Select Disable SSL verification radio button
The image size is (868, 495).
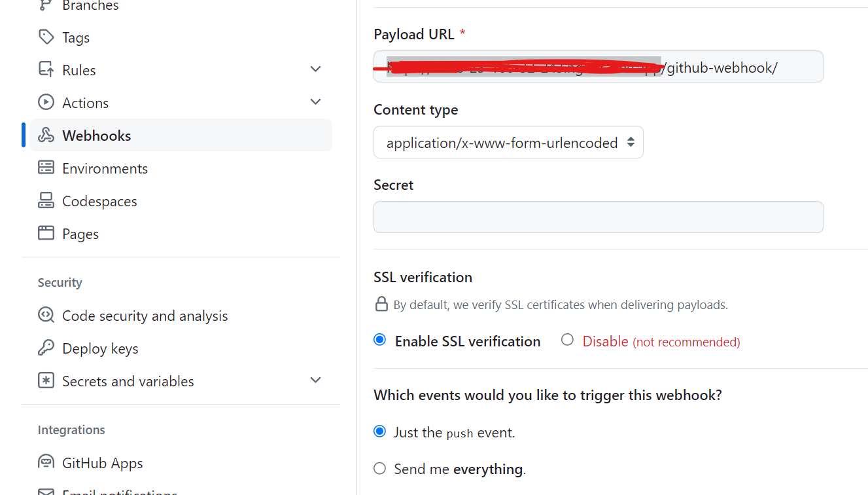(567, 340)
